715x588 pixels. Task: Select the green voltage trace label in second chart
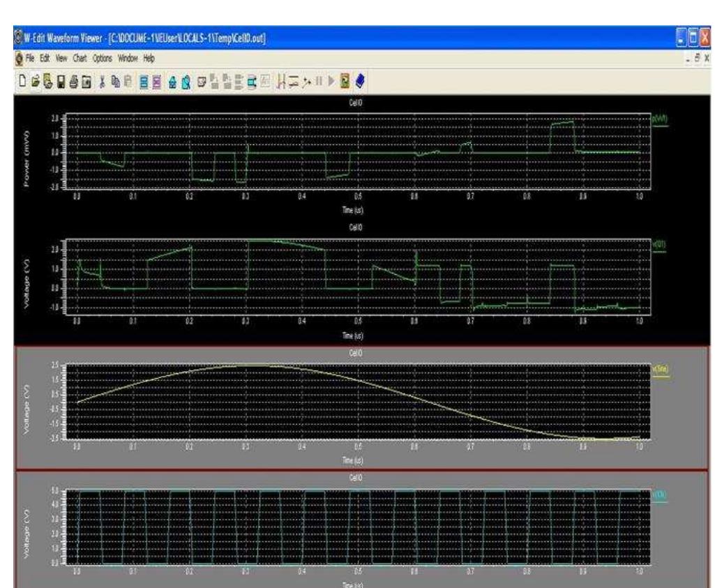(659, 244)
